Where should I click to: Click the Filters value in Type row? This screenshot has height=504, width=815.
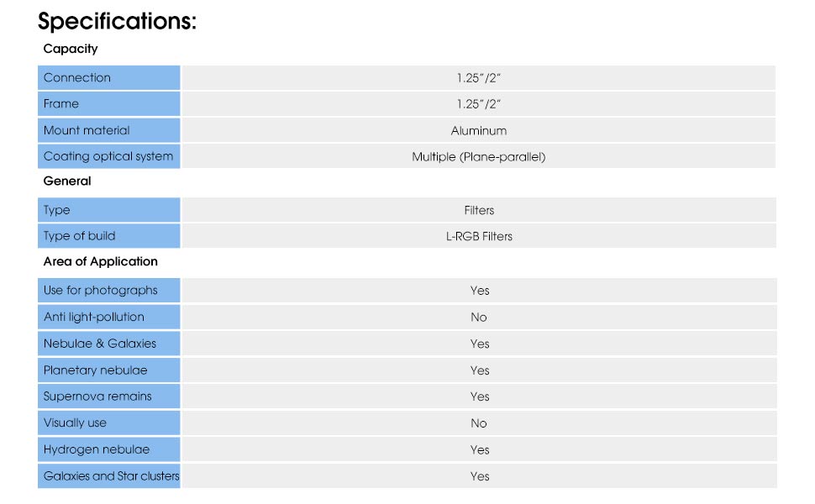click(x=479, y=210)
